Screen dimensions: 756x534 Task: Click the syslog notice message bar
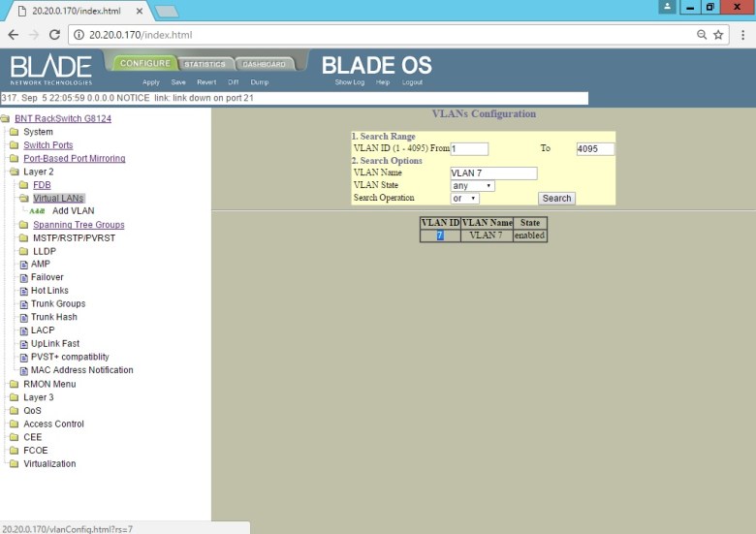pos(294,98)
